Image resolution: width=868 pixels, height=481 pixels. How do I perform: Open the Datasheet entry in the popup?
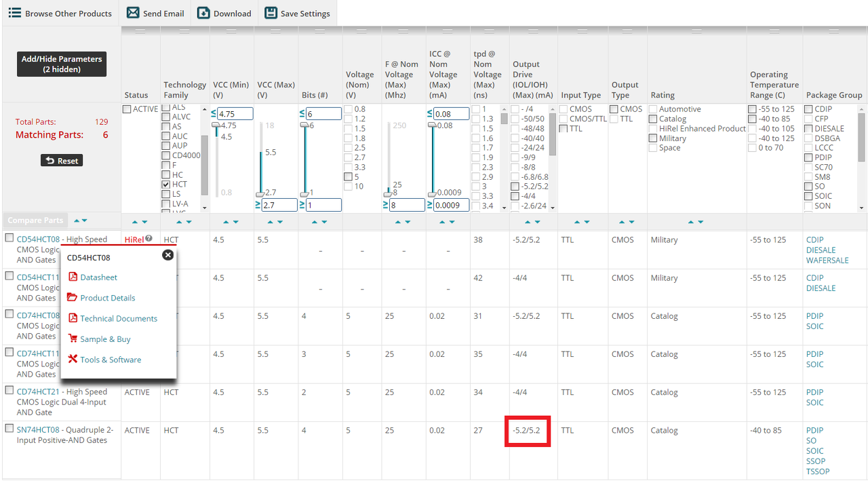click(x=98, y=277)
